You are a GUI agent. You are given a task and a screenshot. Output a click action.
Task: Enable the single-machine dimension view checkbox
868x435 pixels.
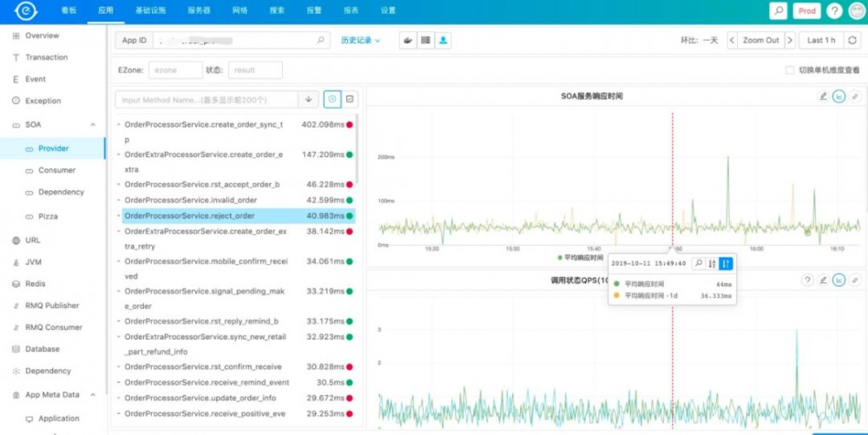click(790, 70)
